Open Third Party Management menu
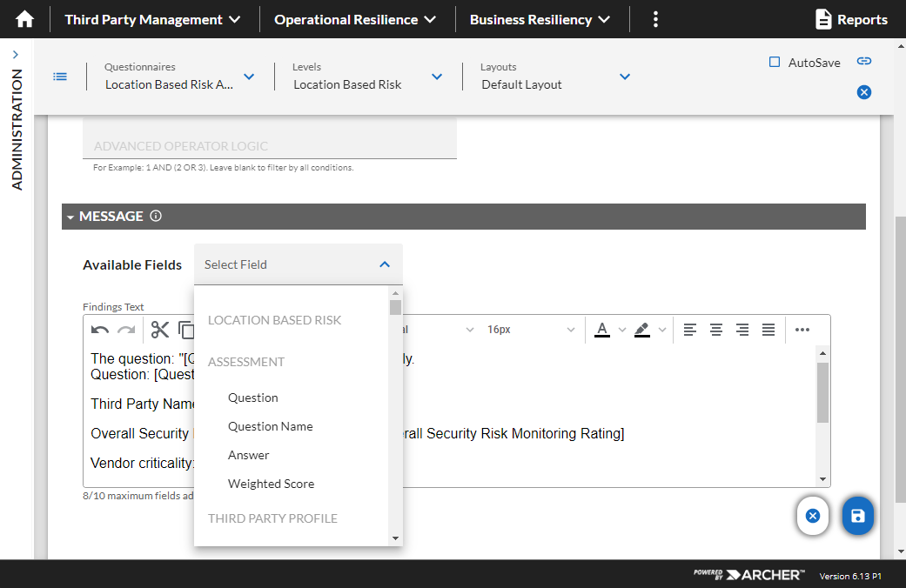 click(x=152, y=20)
